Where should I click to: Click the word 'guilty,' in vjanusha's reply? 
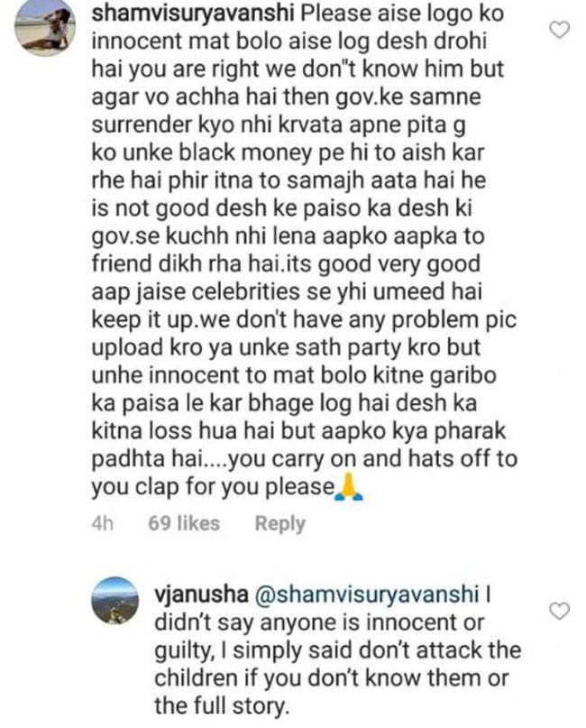coord(183,651)
